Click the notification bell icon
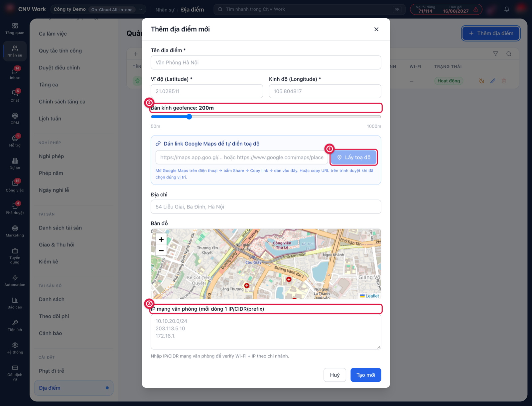 pyautogui.click(x=507, y=9)
